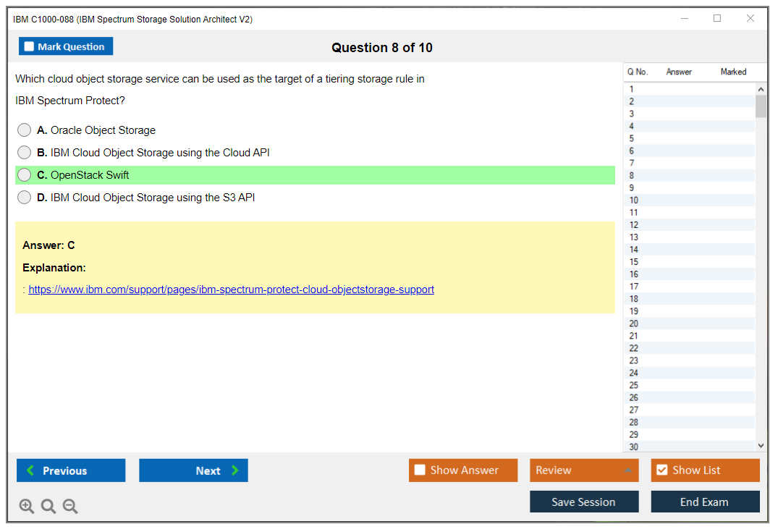
Task: Click the zoom out magnifier icon
Action: coord(70,507)
